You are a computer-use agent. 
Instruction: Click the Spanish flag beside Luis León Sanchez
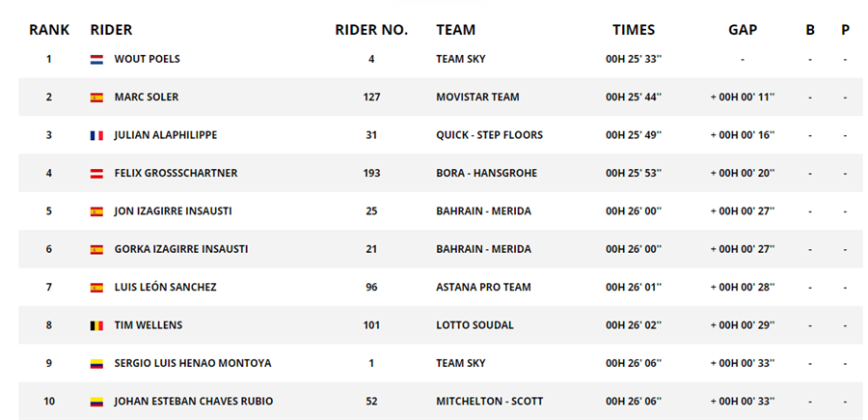[x=96, y=288]
